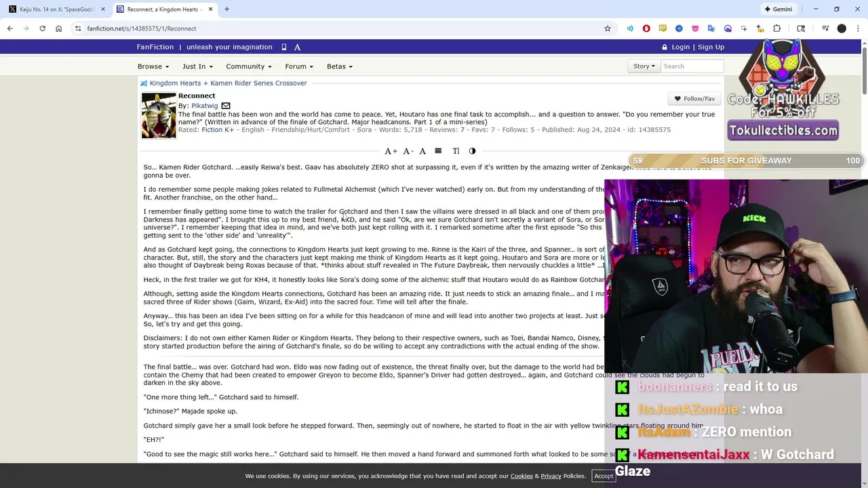Click the crossover icon beside Kingdom Hearts link

click(x=144, y=83)
